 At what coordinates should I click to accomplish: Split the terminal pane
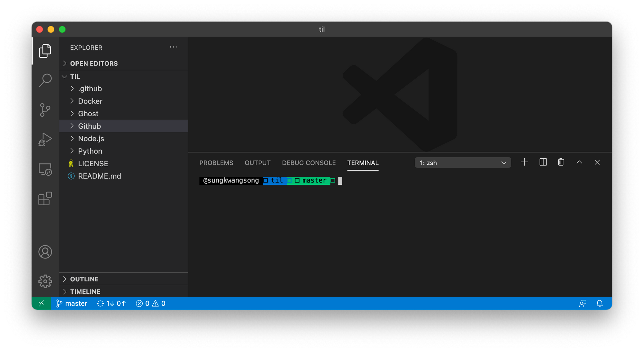point(543,162)
